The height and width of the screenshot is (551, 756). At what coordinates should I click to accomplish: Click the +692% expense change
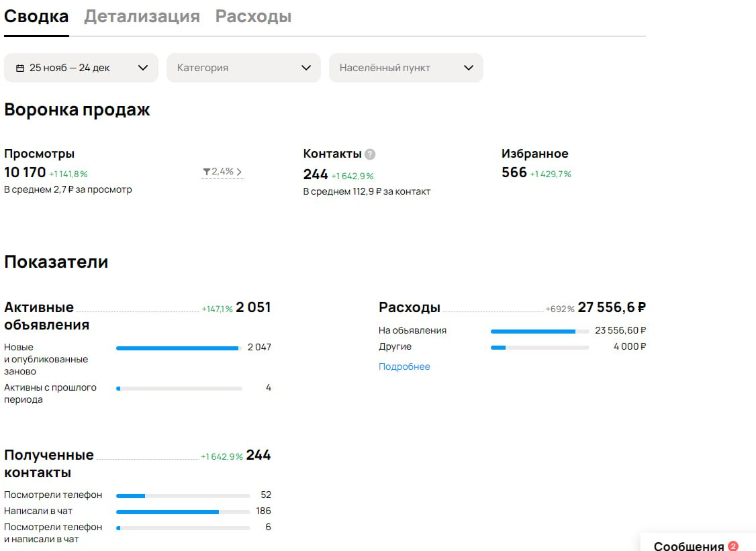[560, 309]
